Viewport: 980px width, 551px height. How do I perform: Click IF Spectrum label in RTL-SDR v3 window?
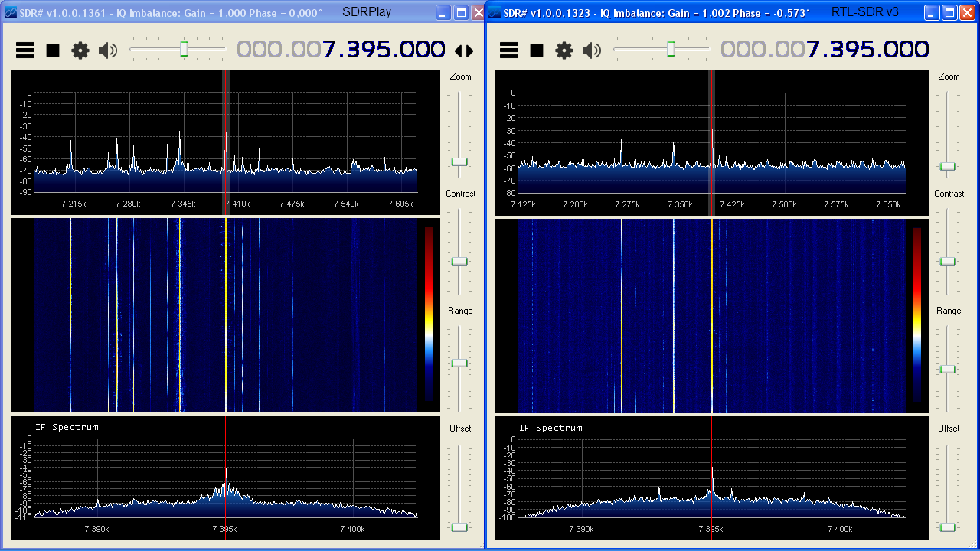click(x=550, y=428)
